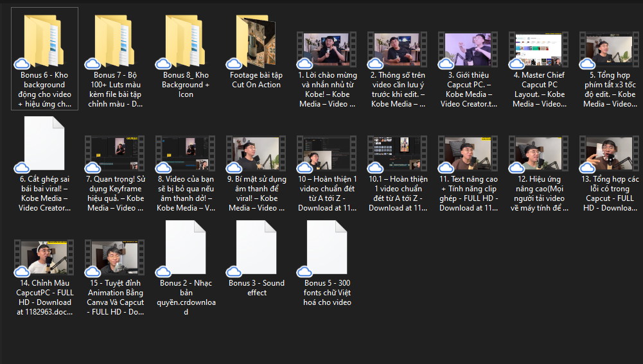Select the Bonus 8 Kho Background + Icon folder

tap(185, 41)
